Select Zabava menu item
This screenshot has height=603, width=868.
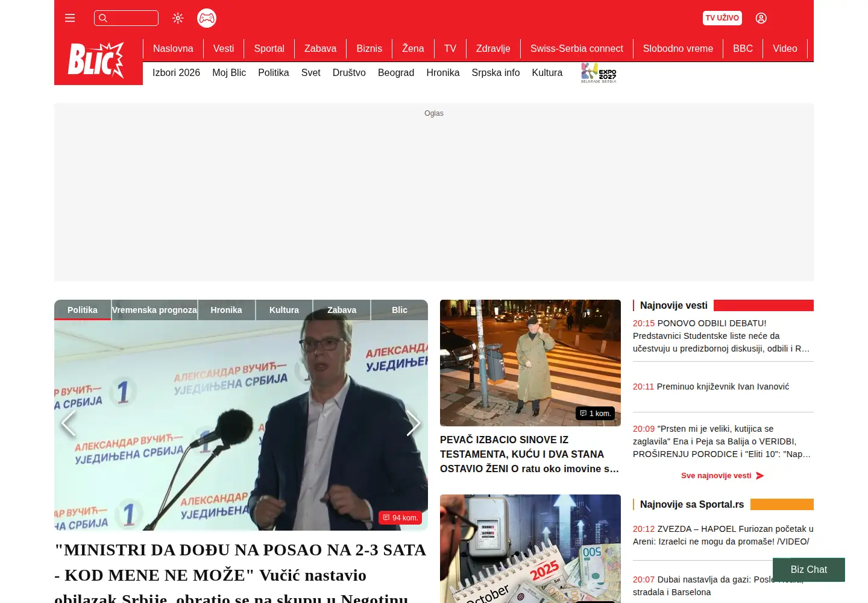click(x=320, y=49)
